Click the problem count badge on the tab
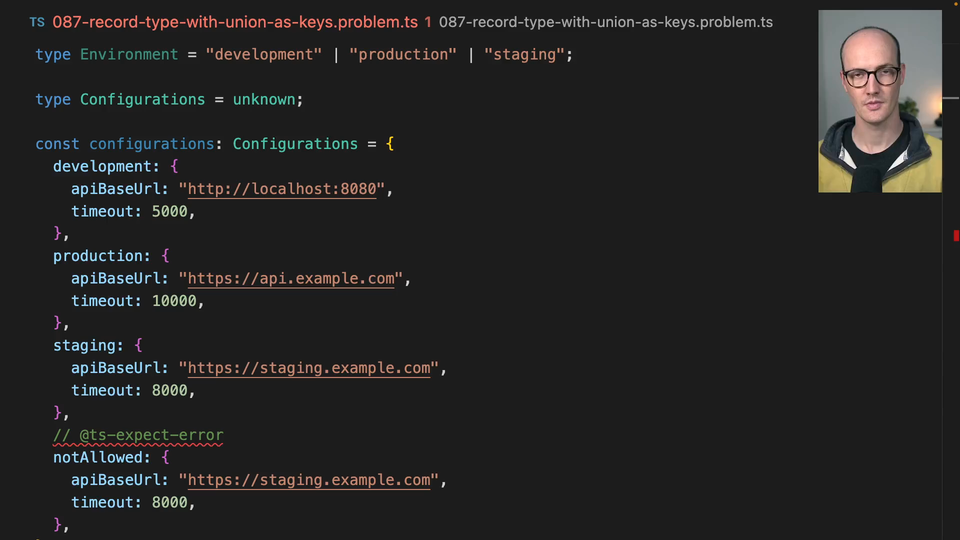 coord(428,22)
